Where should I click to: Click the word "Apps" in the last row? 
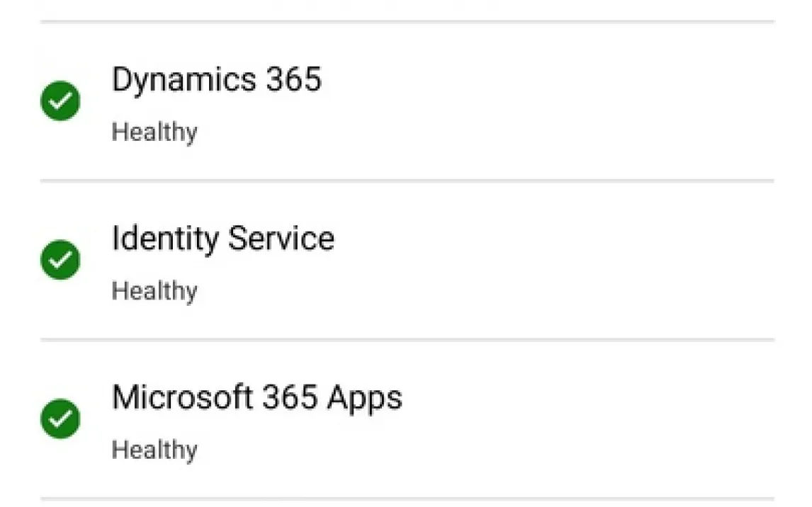364,399
